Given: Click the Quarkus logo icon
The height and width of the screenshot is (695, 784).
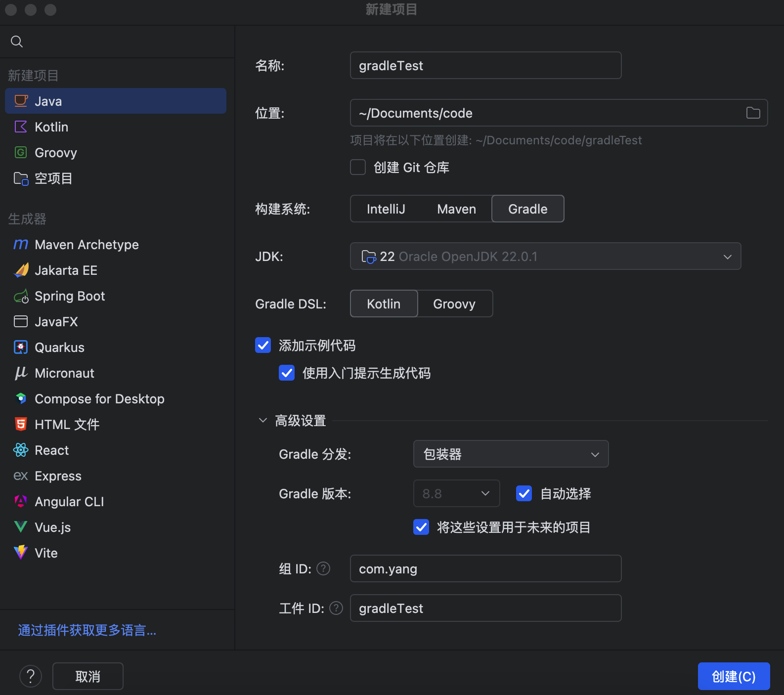Looking at the screenshot, I should pyautogui.click(x=21, y=347).
